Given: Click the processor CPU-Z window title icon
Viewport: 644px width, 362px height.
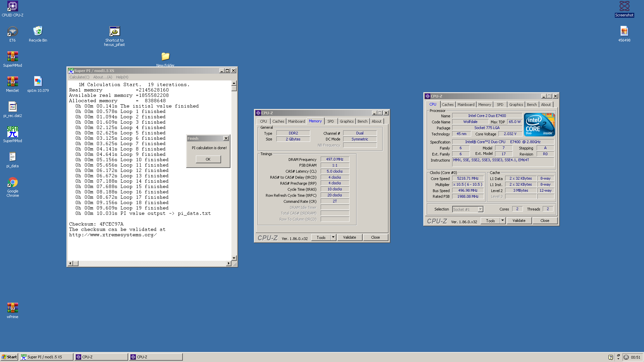Looking at the screenshot, I should click(x=428, y=96).
